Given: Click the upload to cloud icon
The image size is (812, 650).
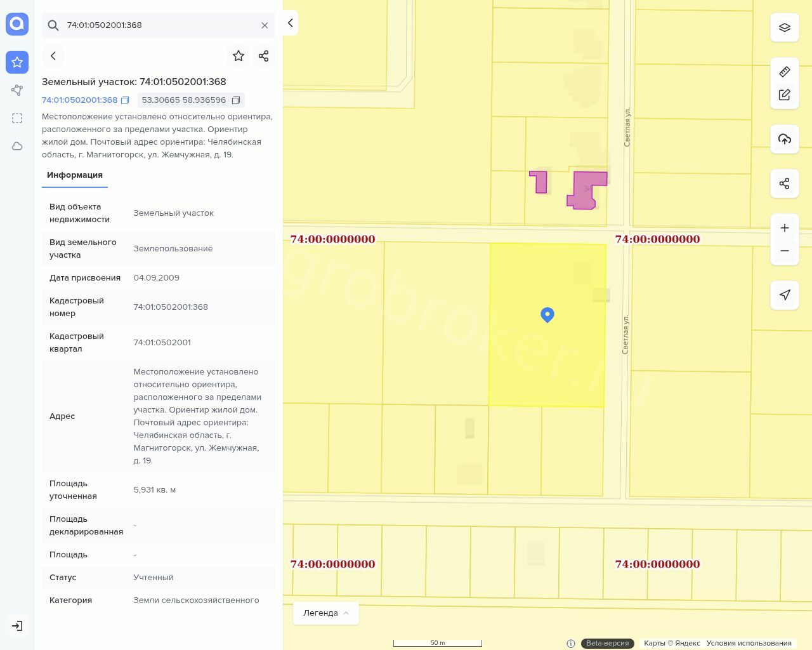Looking at the screenshot, I should click(784, 139).
